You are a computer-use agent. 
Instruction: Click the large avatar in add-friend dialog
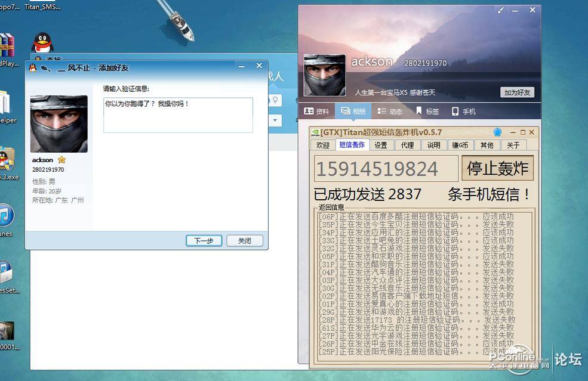(x=59, y=124)
